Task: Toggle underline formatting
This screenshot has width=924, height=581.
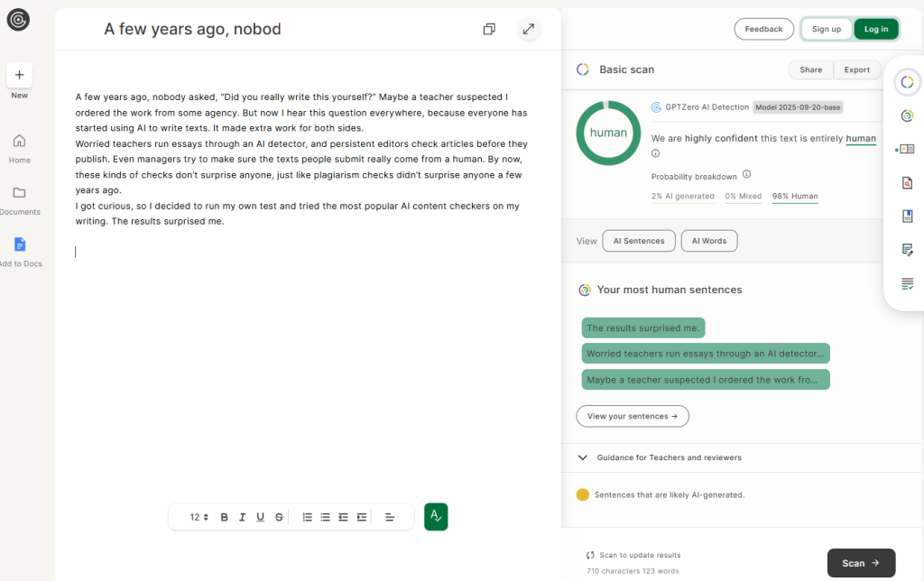Action: click(260, 517)
